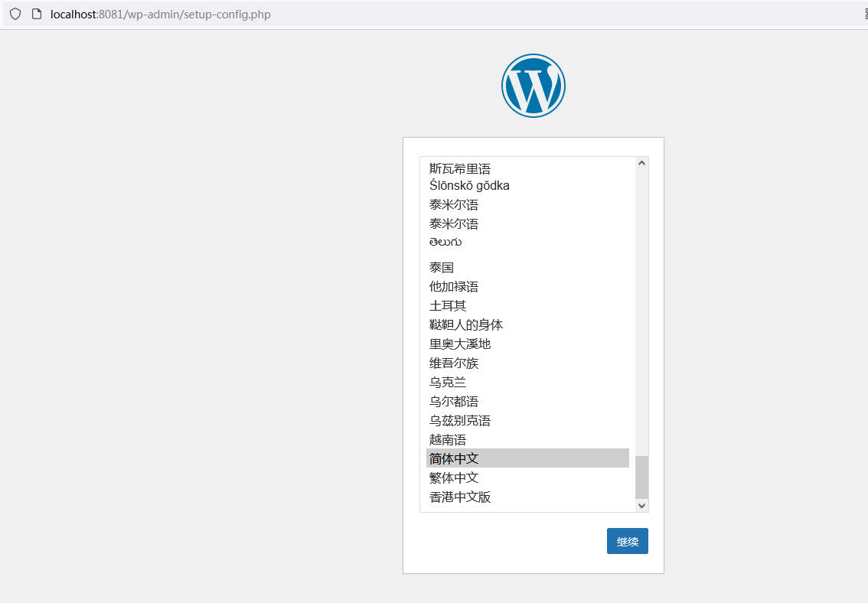Click the site info icon beside the URL
This screenshot has height=603, width=868.
click(x=36, y=14)
